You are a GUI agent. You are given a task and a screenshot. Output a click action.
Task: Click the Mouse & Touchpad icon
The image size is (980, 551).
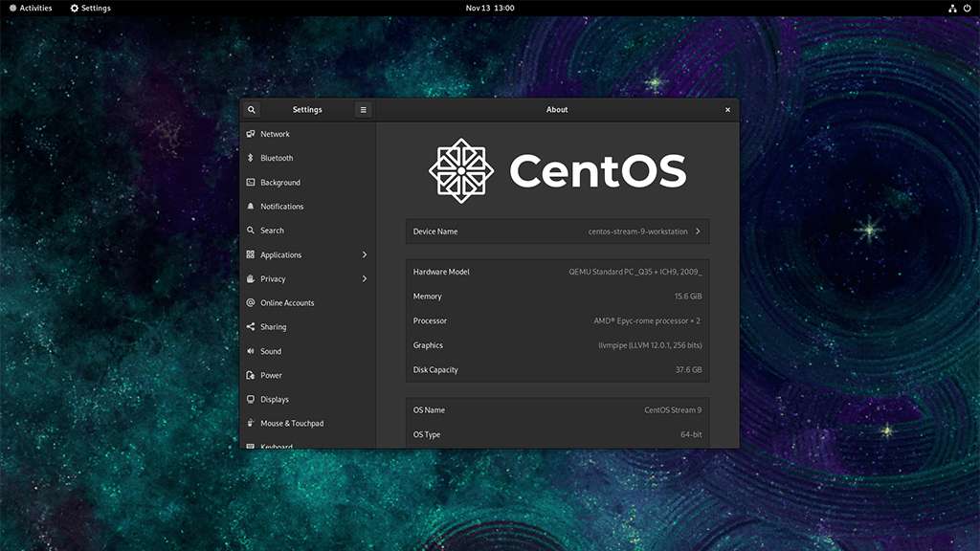251,423
